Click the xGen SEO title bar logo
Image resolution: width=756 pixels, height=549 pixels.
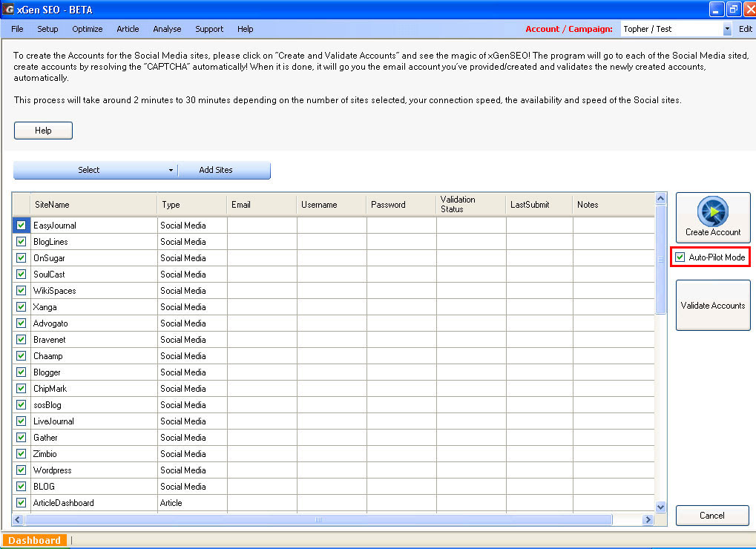[8, 9]
